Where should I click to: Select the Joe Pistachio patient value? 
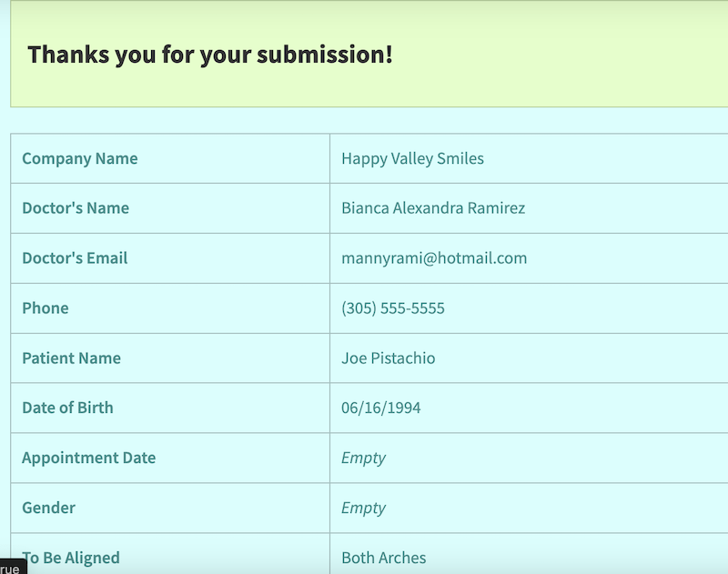[389, 358]
